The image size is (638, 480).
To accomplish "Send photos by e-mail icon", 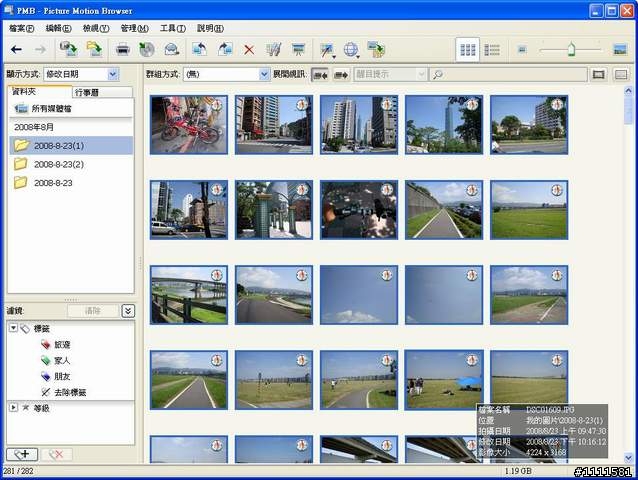I will click(172, 50).
